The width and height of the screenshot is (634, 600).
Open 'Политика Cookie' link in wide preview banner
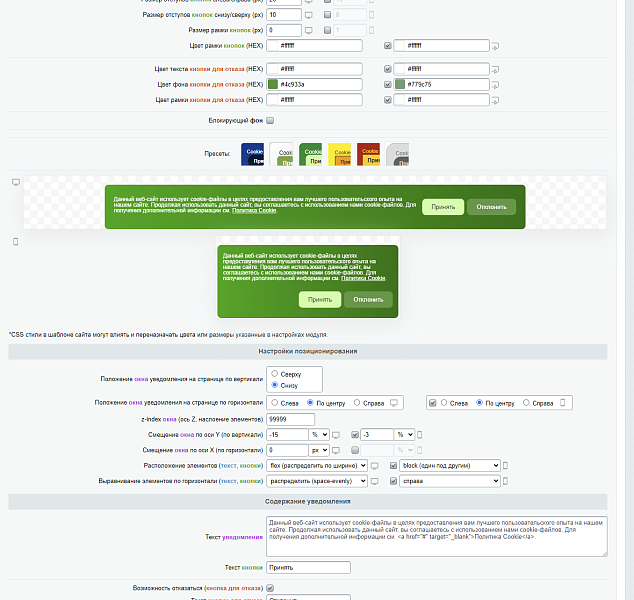click(x=254, y=210)
